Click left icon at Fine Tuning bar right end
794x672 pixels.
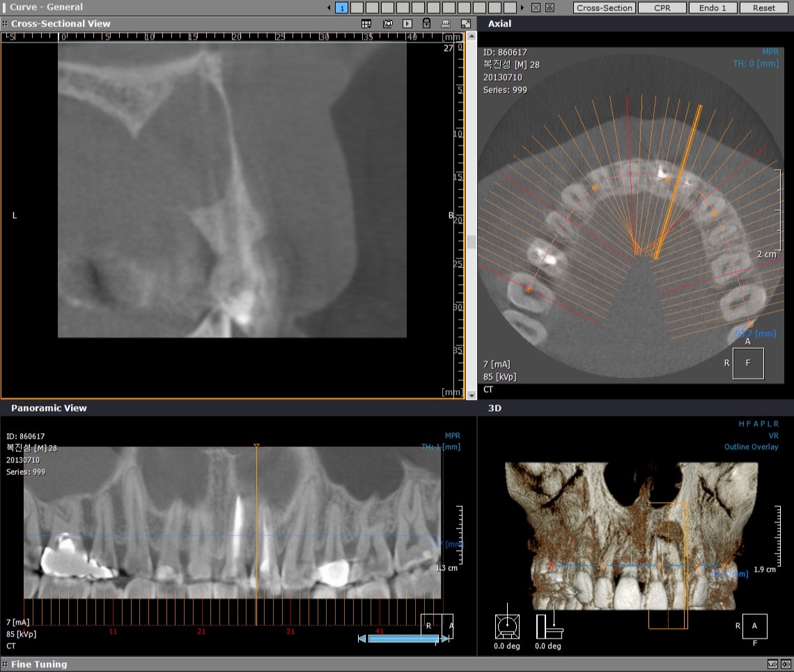coord(772,664)
